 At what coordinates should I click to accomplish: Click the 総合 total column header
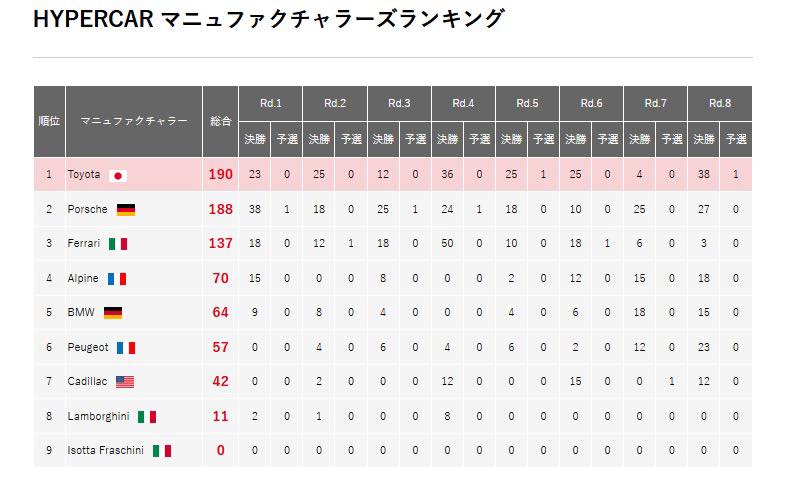(x=220, y=122)
